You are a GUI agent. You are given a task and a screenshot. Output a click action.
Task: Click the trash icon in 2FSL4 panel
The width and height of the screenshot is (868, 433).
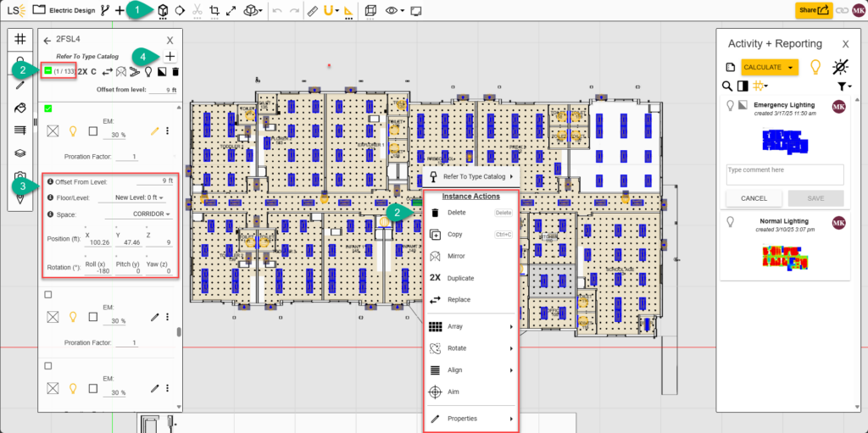point(175,72)
